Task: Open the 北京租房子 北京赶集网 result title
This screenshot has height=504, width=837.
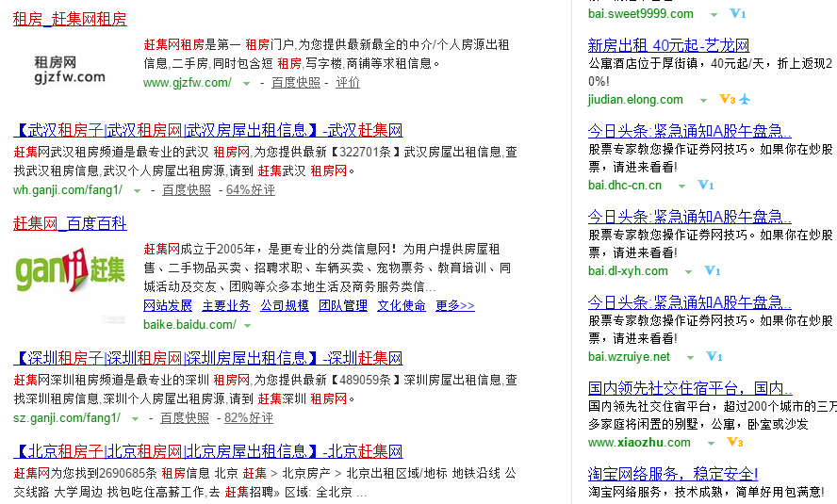Action: coord(208,451)
